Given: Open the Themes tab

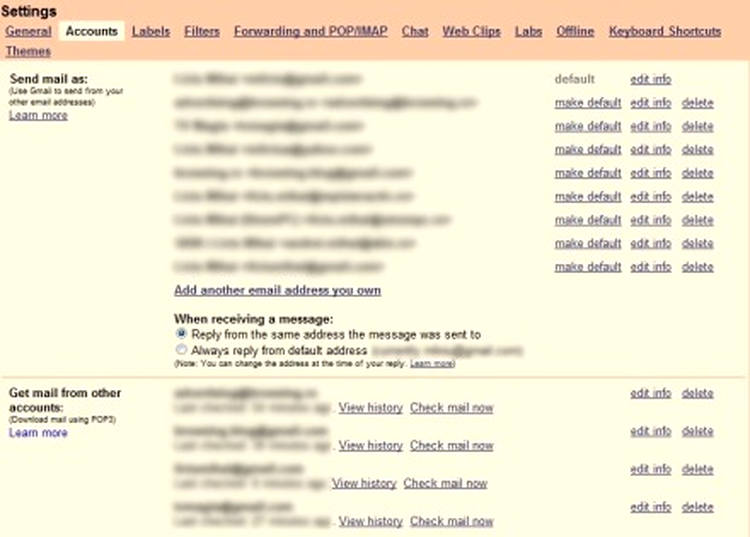Looking at the screenshot, I should (28, 51).
